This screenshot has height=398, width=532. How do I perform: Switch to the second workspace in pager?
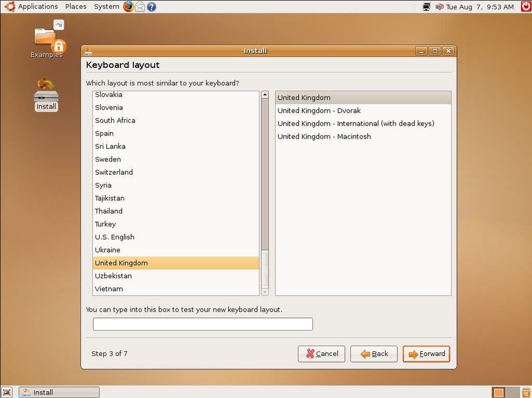pos(513,392)
